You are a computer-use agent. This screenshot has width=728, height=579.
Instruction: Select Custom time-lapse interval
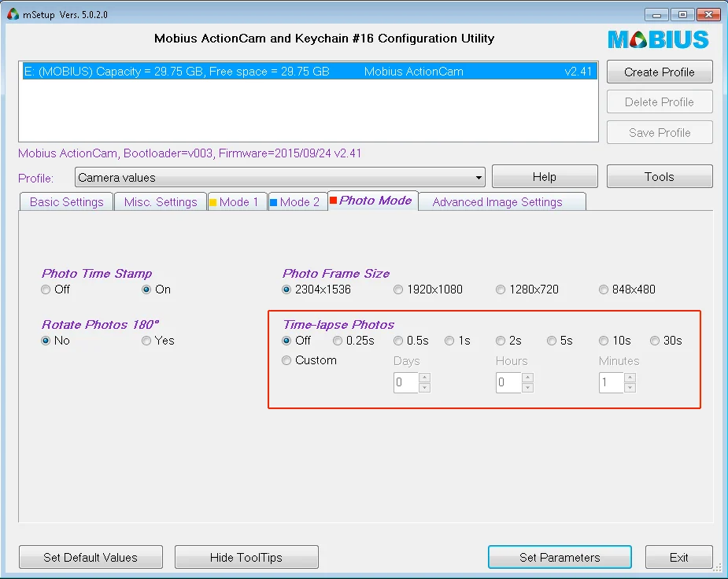click(286, 360)
